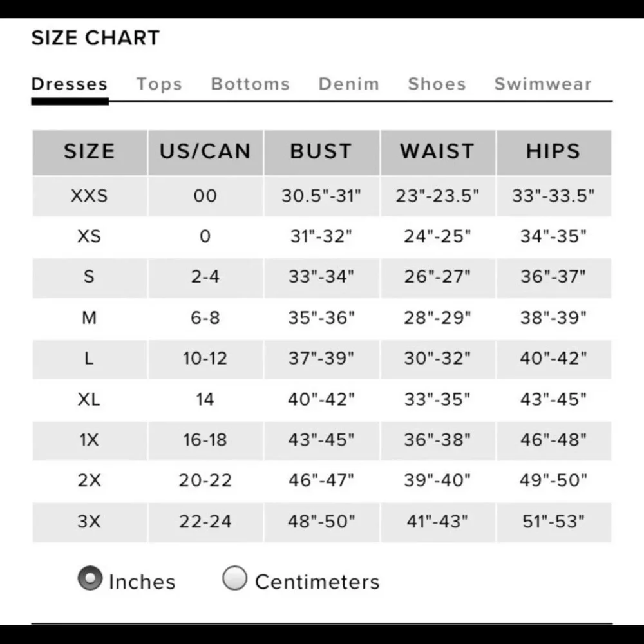Click the SIZE column header

click(89, 151)
